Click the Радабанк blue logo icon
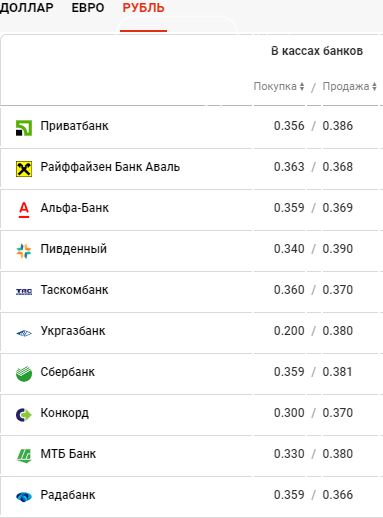383x518 pixels. [x=24, y=497]
